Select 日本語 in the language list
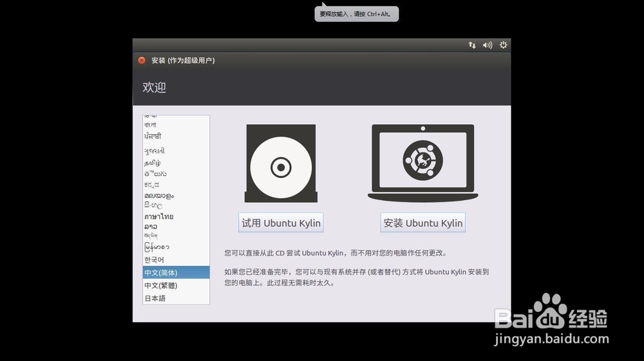The image size is (644, 361). click(176, 298)
